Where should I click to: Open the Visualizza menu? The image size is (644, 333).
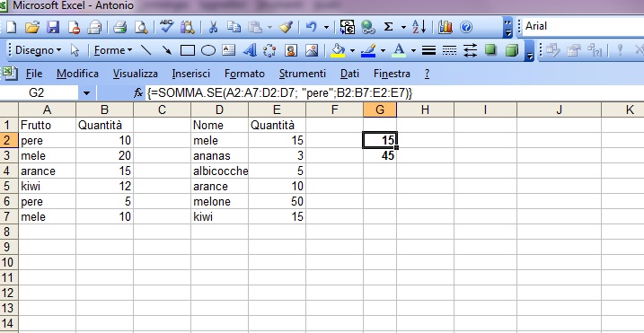(x=136, y=74)
